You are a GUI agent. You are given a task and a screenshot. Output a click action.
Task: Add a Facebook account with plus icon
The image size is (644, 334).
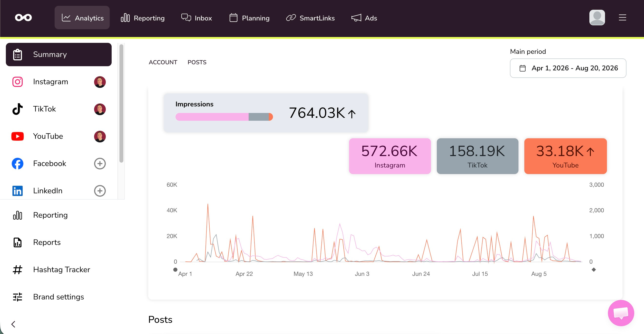pos(100,164)
